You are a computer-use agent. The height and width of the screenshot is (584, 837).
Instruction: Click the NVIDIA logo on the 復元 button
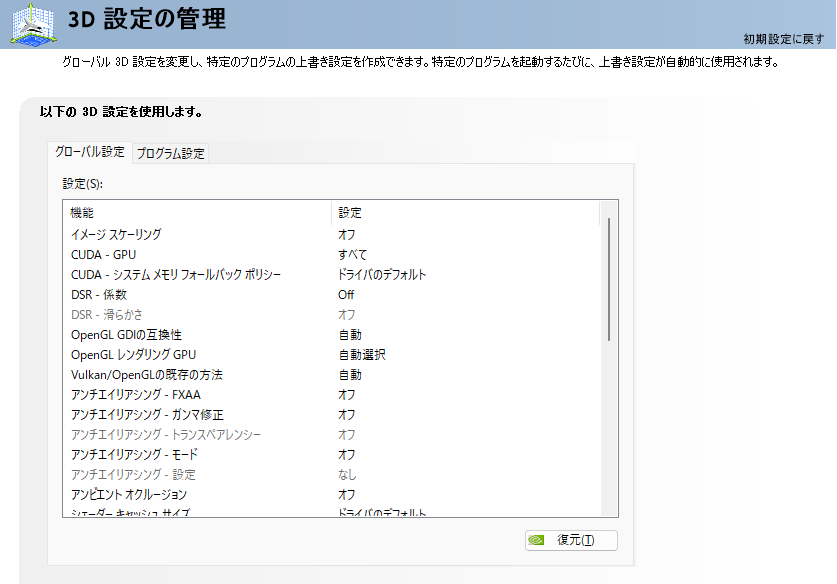(538, 540)
